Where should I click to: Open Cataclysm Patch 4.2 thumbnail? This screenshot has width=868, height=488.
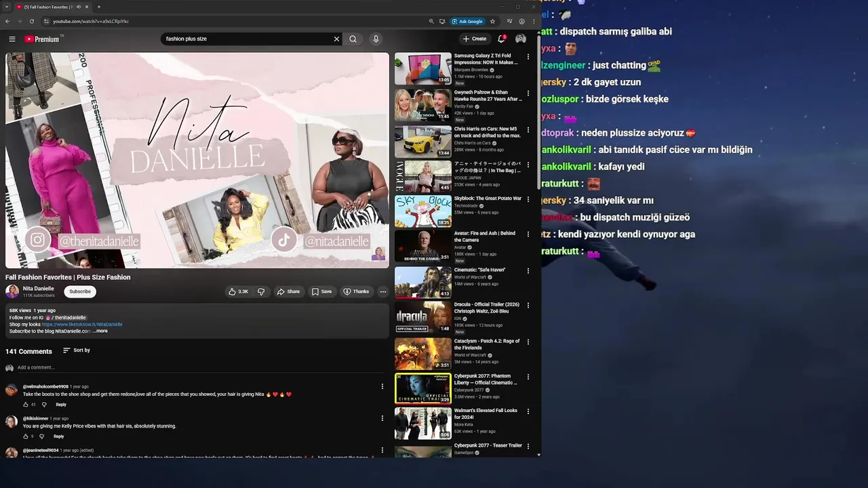[423, 354]
